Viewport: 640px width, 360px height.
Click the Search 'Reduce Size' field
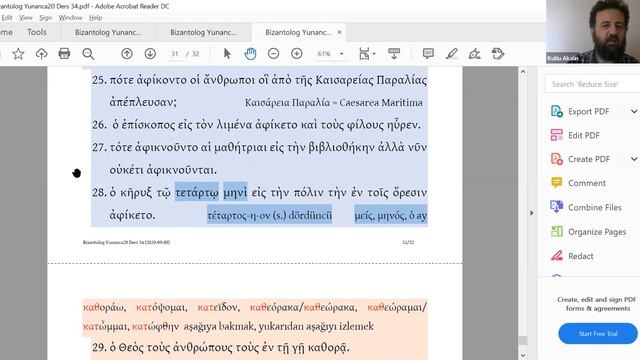pyautogui.click(x=593, y=84)
